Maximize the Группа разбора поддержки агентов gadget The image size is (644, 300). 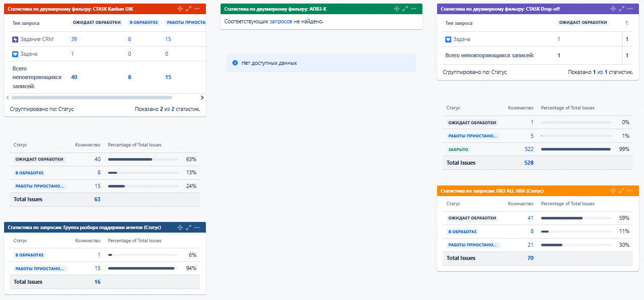[x=189, y=228]
